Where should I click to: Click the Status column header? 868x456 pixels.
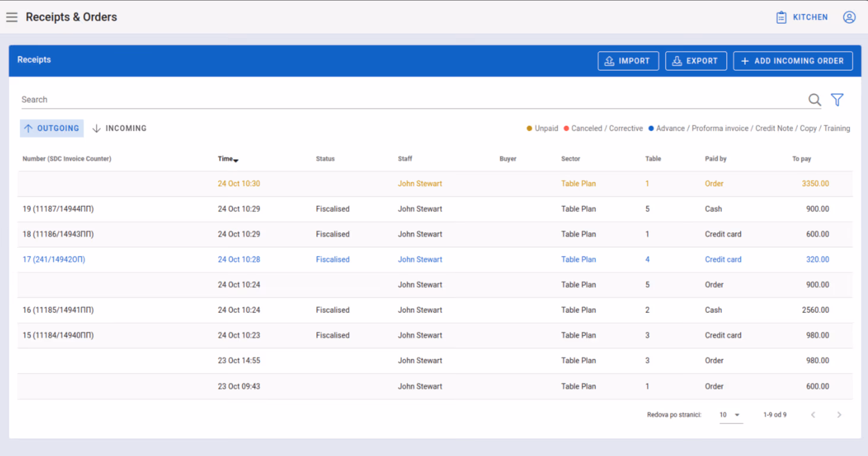point(325,159)
